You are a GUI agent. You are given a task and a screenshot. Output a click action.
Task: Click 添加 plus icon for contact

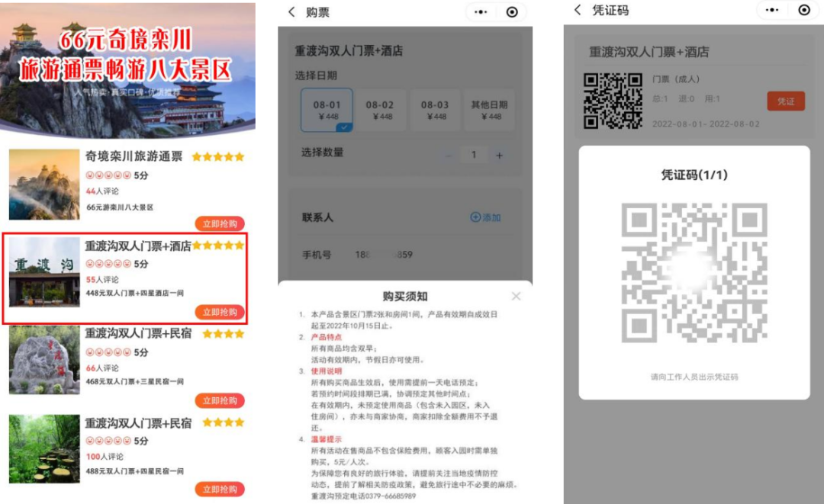tap(476, 217)
